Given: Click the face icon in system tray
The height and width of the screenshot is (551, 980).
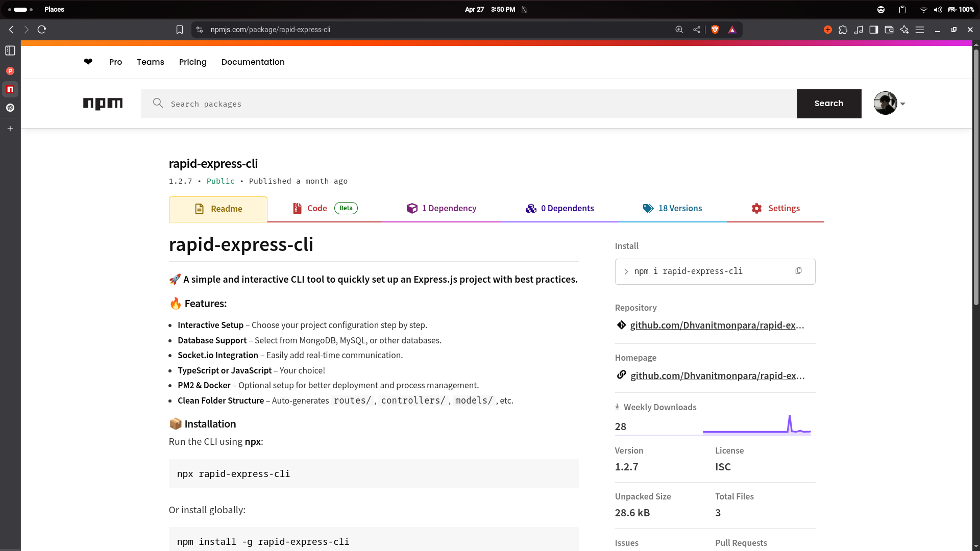Looking at the screenshot, I should pos(881,9).
